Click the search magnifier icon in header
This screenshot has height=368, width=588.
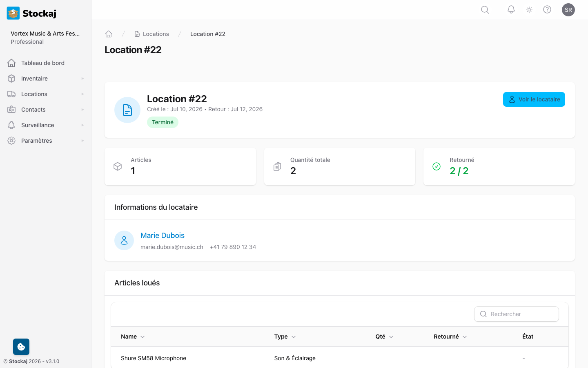(x=485, y=10)
